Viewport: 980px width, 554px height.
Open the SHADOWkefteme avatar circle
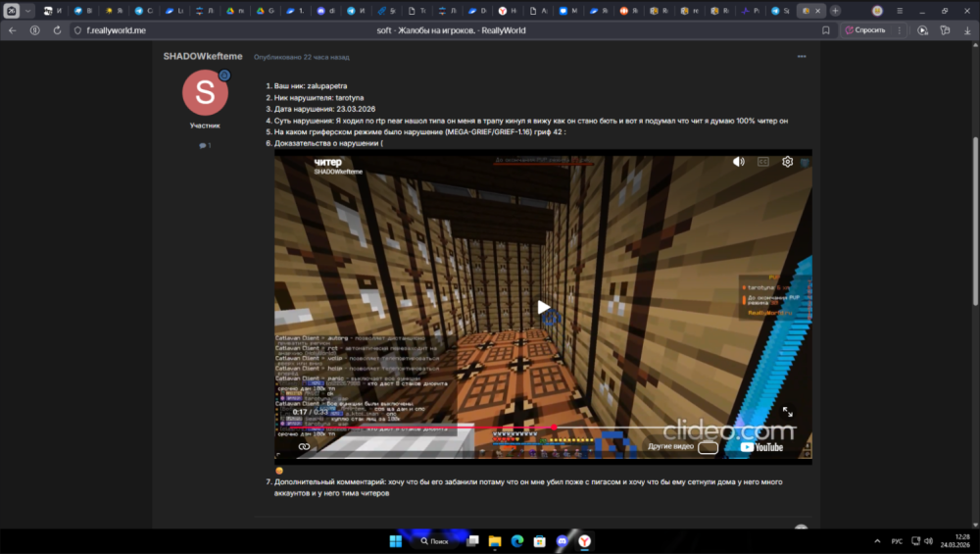[x=205, y=92]
